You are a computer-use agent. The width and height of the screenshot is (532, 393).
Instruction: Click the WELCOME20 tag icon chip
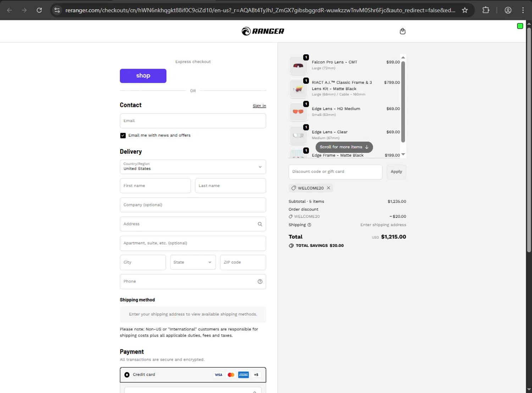click(x=294, y=188)
